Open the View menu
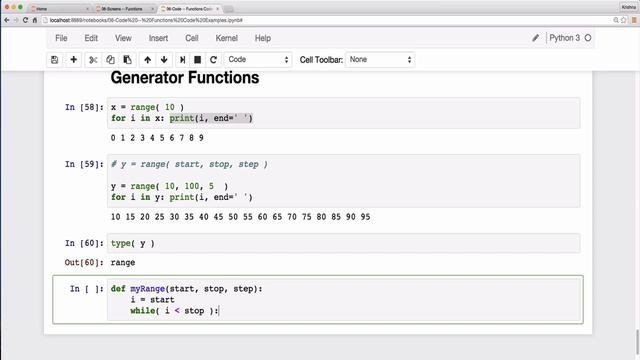The image size is (640, 360). click(x=123, y=38)
